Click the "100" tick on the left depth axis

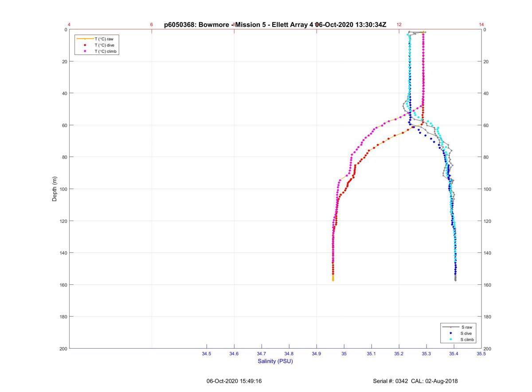(x=63, y=189)
